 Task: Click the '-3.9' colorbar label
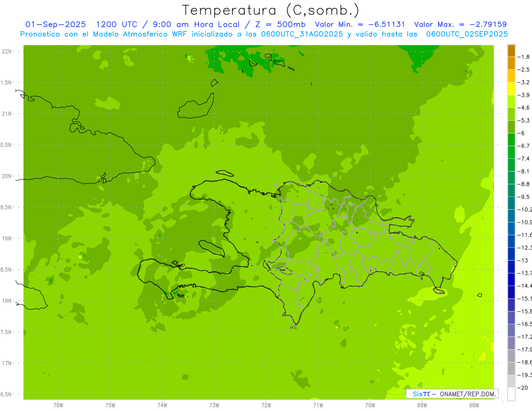[x=524, y=95]
